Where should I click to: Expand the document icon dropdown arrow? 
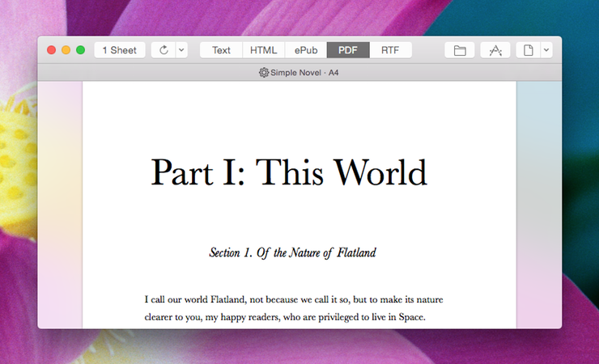click(x=546, y=50)
